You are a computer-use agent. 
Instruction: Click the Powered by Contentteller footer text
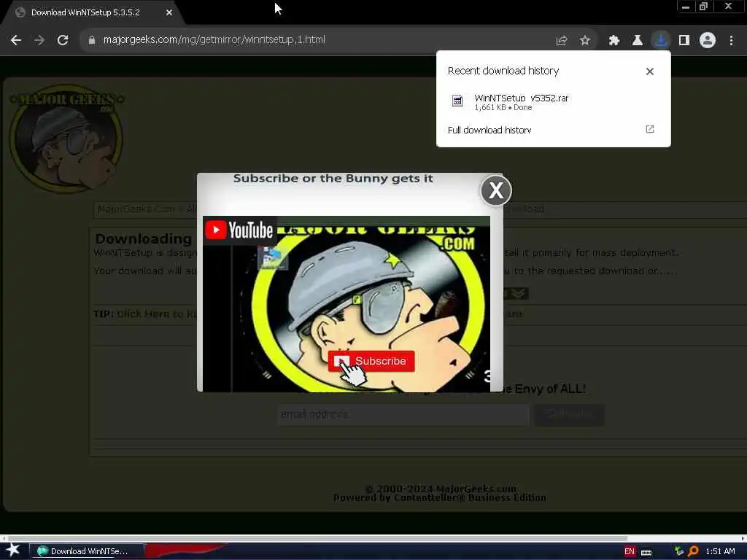tap(440, 497)
